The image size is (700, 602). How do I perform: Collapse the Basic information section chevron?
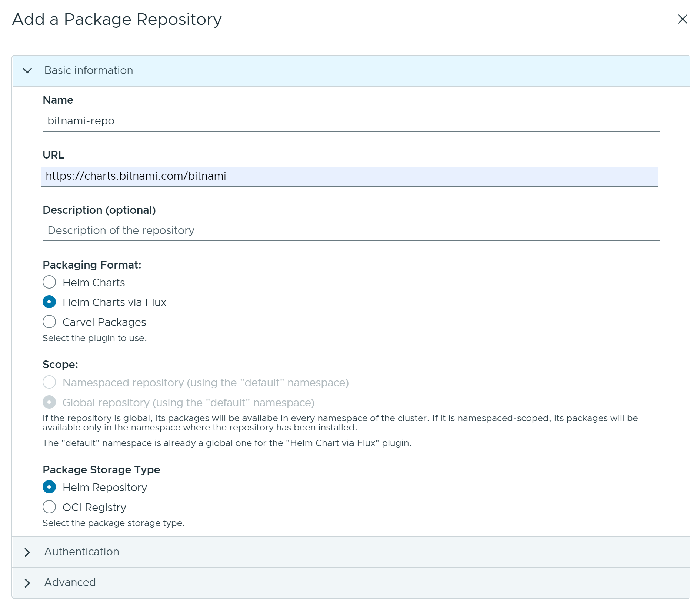tap(27, 70)
